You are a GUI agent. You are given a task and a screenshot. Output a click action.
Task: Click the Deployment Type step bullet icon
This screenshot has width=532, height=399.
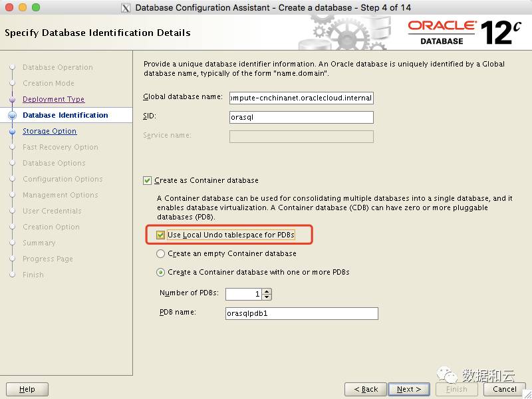click(12, 99)
